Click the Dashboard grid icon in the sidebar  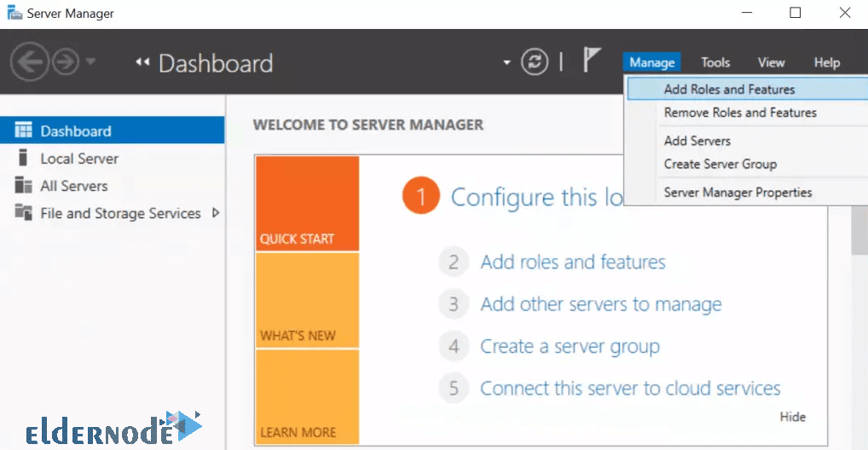click(x=23, y=130)
